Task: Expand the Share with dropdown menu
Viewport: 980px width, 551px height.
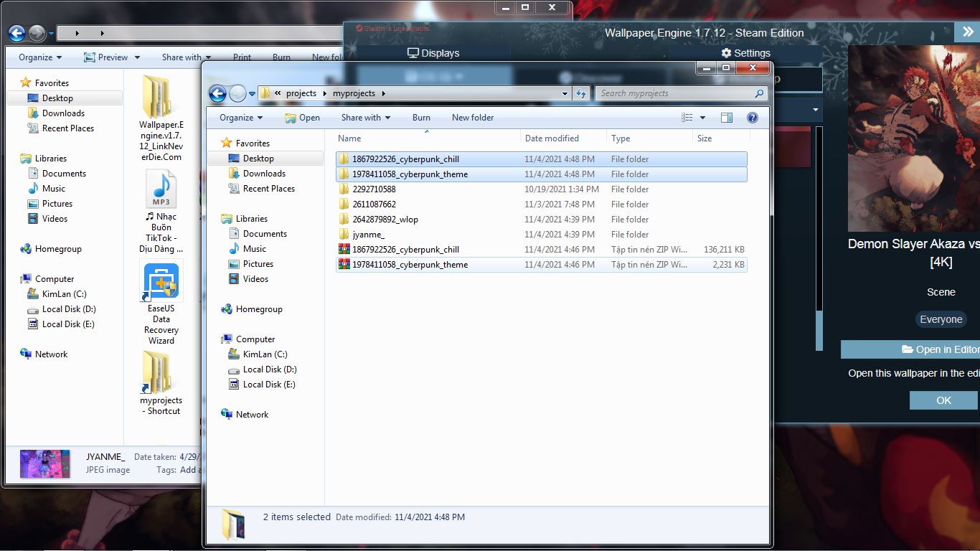Action: click(365, 118)
